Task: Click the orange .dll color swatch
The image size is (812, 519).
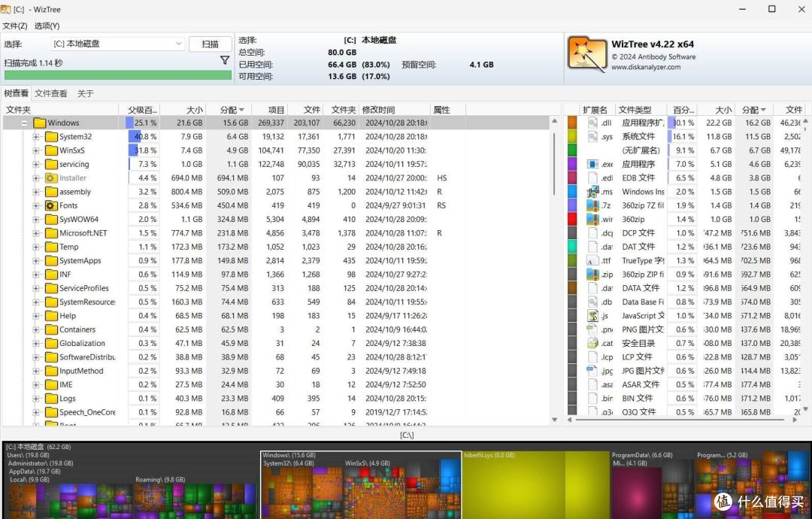Action: click(572, 123)
